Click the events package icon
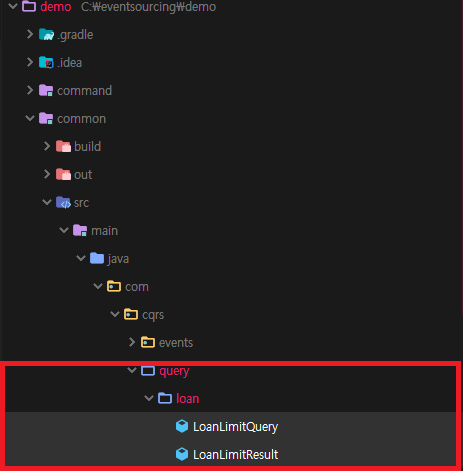Image resolution: width=463 pixels, height=471 pixels. click(148, 342)
